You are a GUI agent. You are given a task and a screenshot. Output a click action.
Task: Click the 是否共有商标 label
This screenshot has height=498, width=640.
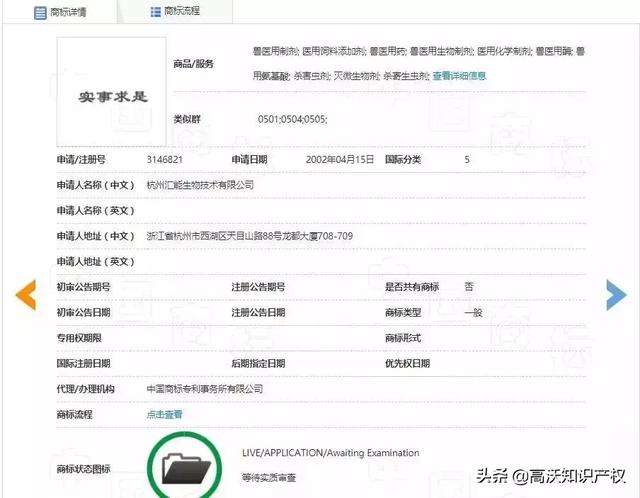pos(412,287)
